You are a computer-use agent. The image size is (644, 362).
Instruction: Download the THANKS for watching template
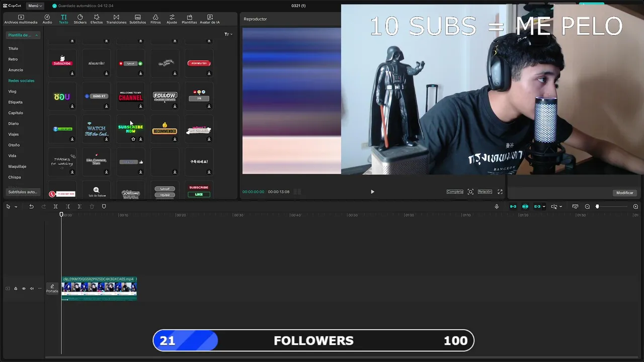(x=72, y=171)
